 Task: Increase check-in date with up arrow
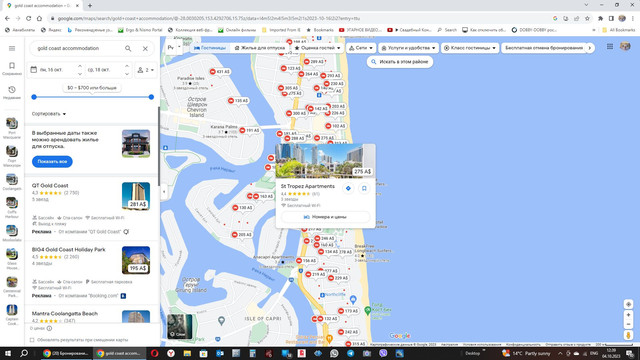coord(80,66)
